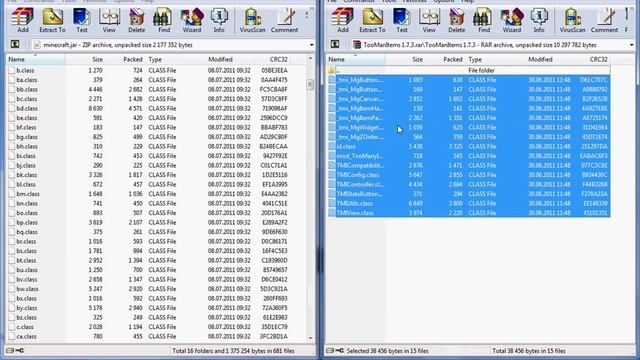
Task: Click the drive icon in minecraft.jar status bar
Action: [10, 351]
